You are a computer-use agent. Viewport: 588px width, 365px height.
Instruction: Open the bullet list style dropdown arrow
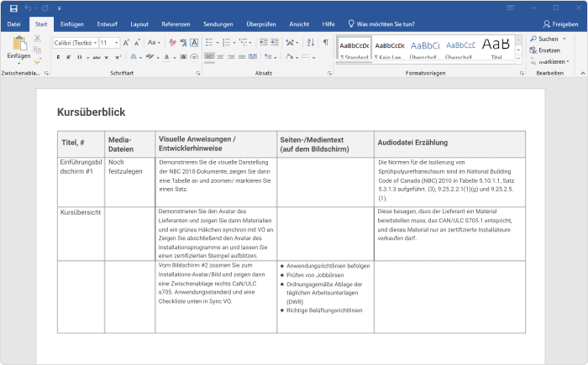(217, 43)
